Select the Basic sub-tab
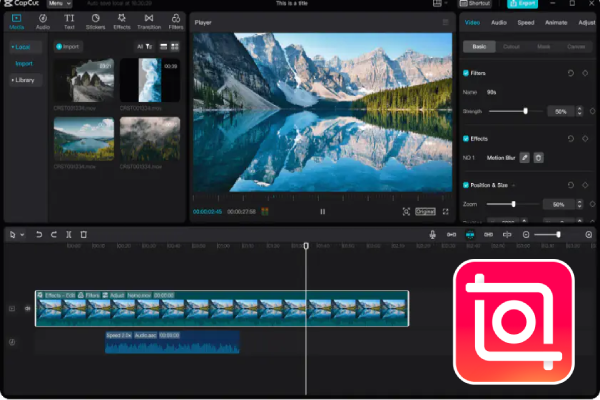 479,47
